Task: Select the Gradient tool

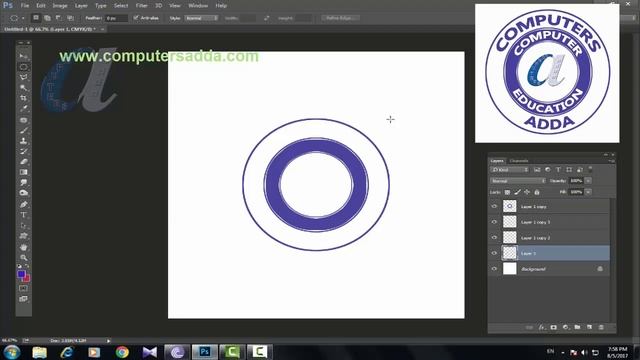Action: (x=23, y=172)
